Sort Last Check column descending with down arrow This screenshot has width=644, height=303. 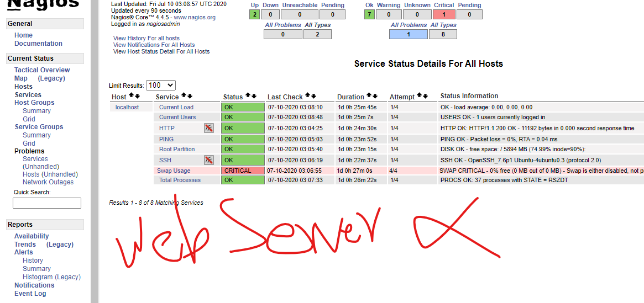point(313,96)
